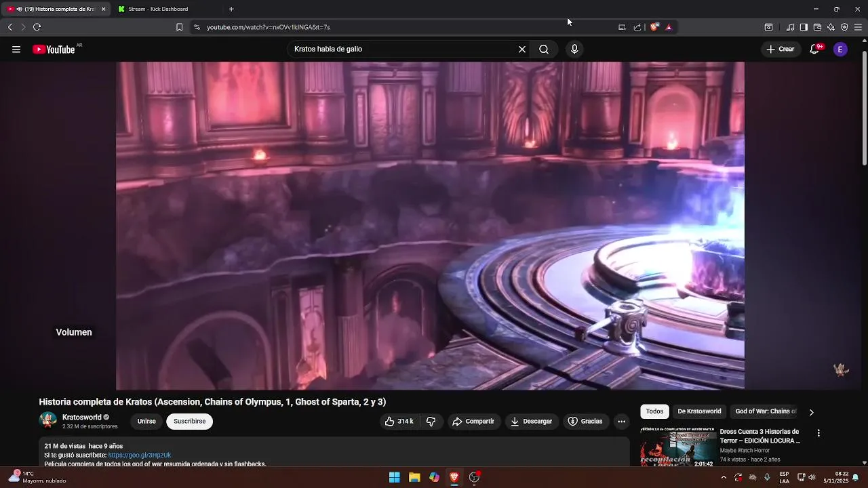Click the Gracias super thanks button
Viewport: 868px width, 488px height.
585,422
